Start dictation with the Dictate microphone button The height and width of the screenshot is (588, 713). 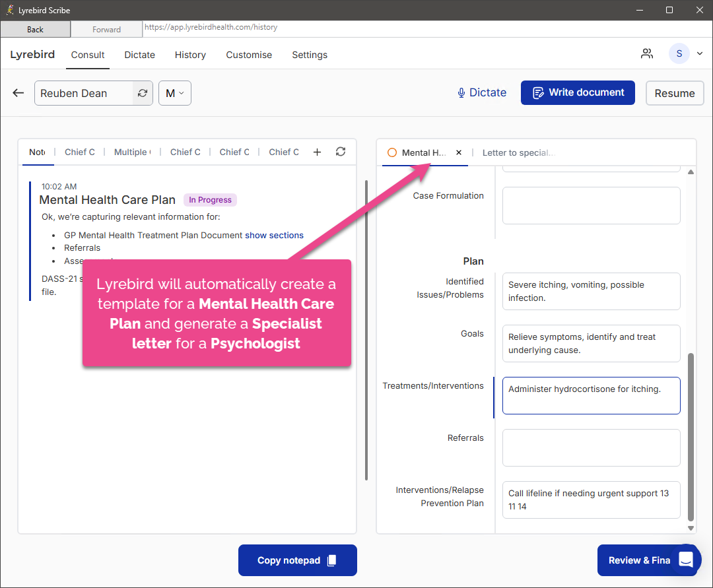tap(481, 92)
